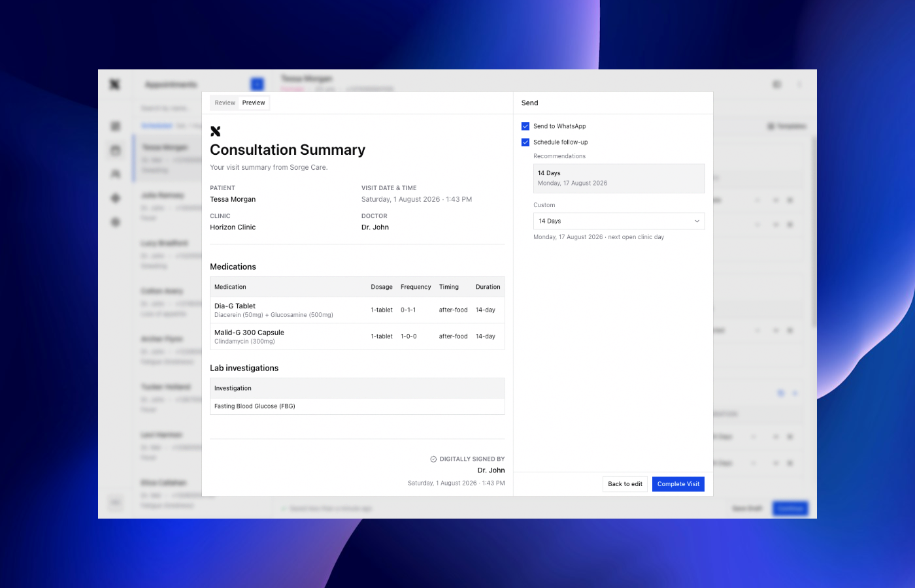
Task: Click the Investigation column header
Action: point(233,388)
